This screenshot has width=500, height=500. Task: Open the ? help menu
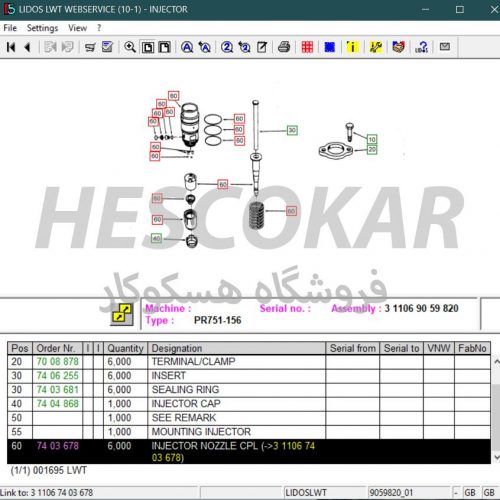coord(99,28)
